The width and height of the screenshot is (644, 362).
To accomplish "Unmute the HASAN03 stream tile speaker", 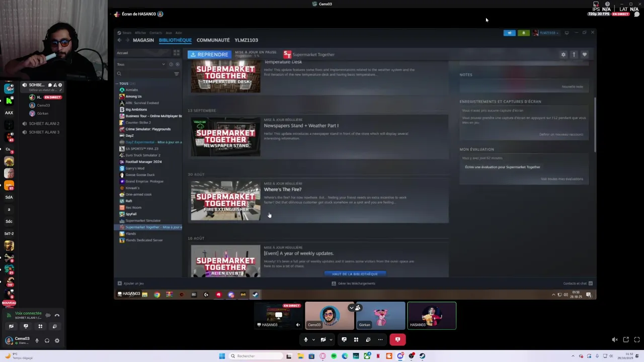I will 298,325.
